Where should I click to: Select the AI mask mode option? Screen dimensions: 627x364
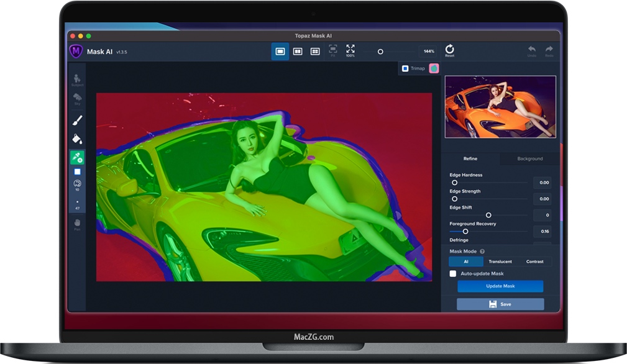(465, 262)
